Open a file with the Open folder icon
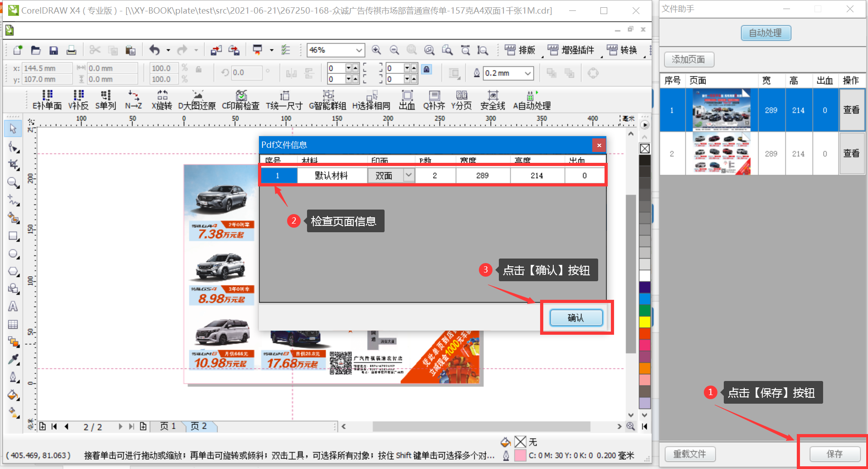Viewport: 868px width, 469px height. tap(36, 50)
